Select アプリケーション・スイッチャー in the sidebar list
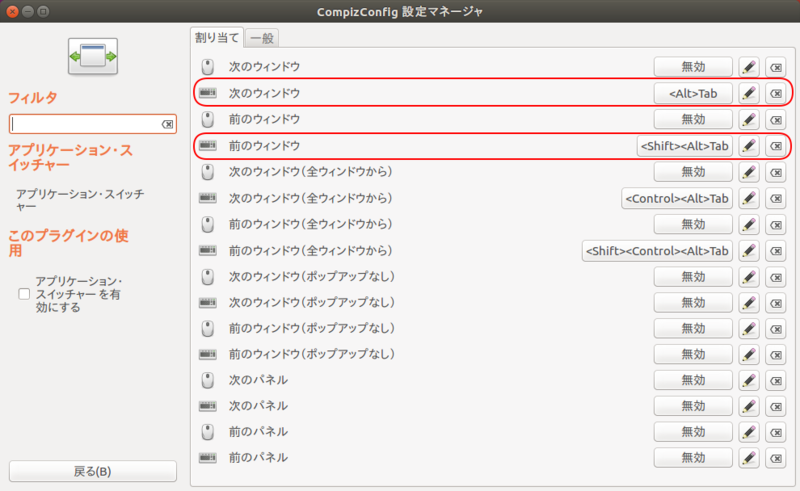Image resolution: width=800 pixels, height=491 pixels. [x=80, y=200]
